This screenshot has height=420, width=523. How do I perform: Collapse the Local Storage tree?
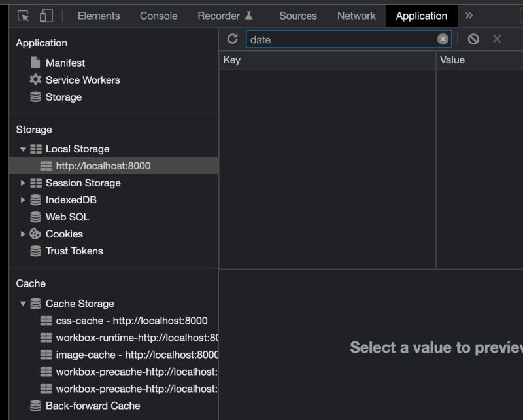(x=24, y=149)
